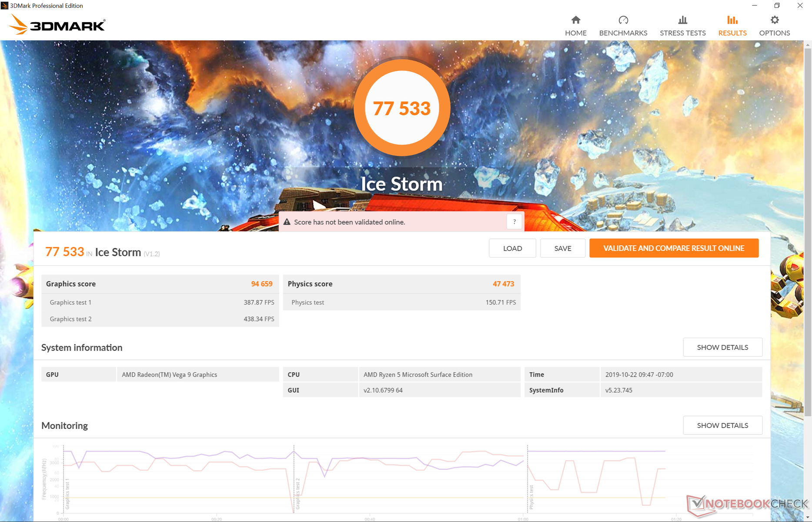
Task: Click the question mark help button
Action: [x=514, y=221]
